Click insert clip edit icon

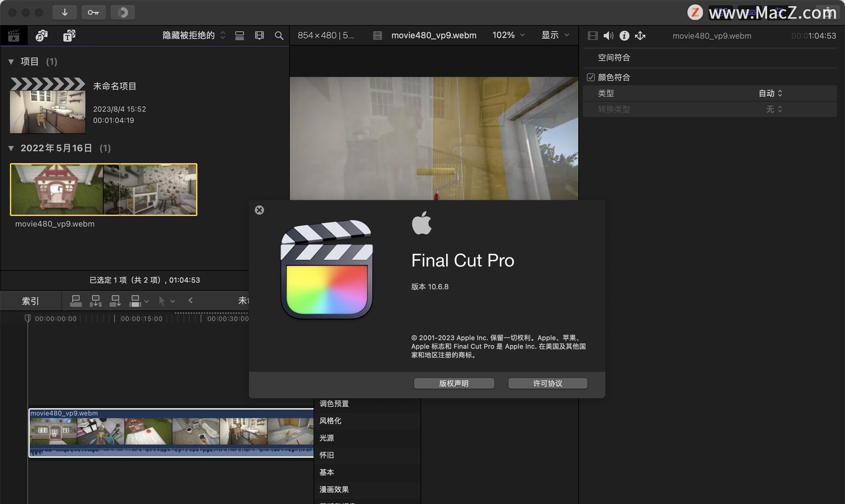point(96,301)
